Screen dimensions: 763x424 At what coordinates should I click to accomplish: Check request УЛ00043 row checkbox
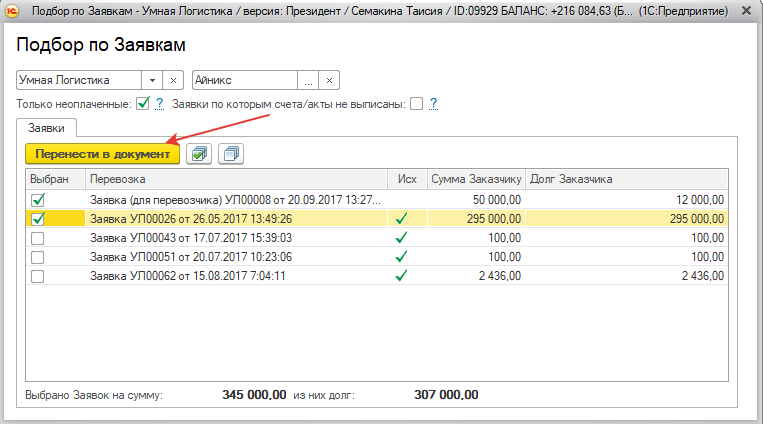coord(37,238)
